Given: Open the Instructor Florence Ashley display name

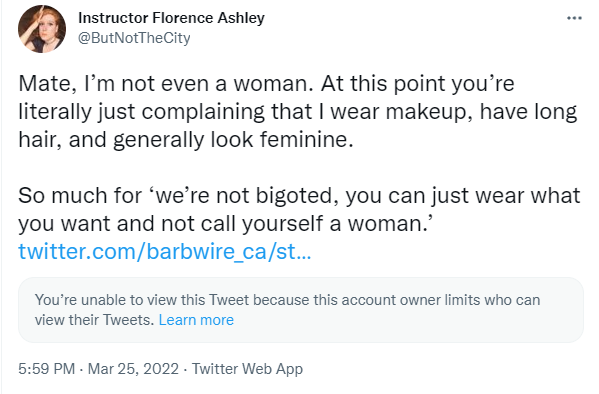Looking at the screenshot, I should (171, 18).
